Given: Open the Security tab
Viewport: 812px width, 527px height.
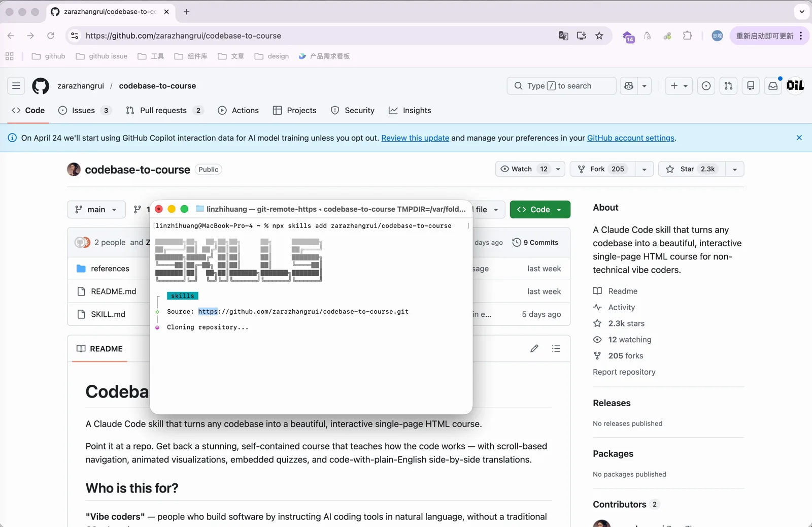Looking at the screenshot, I should coord(353,110).
